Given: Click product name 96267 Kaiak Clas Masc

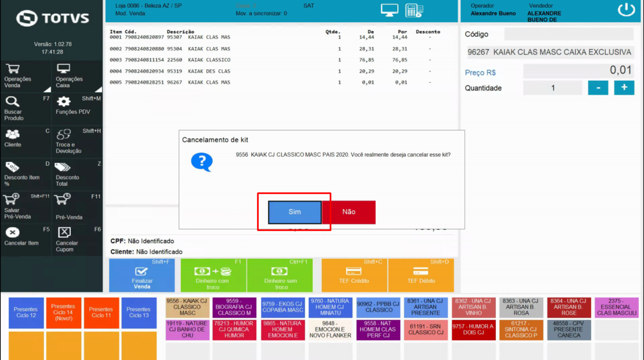Looking at the screenshot, I should (x=549, y=52).
